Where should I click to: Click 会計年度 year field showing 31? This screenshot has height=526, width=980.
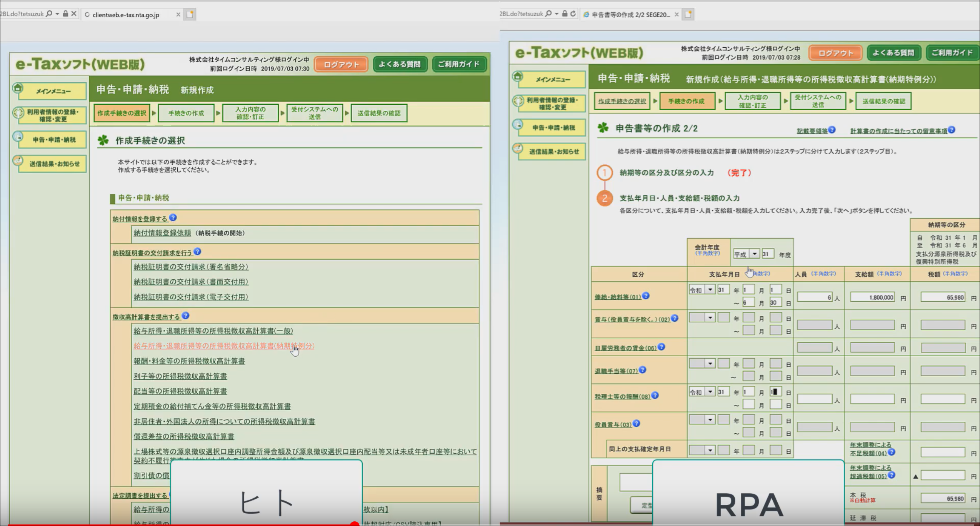pyautogui.click(x=768, y=254)
